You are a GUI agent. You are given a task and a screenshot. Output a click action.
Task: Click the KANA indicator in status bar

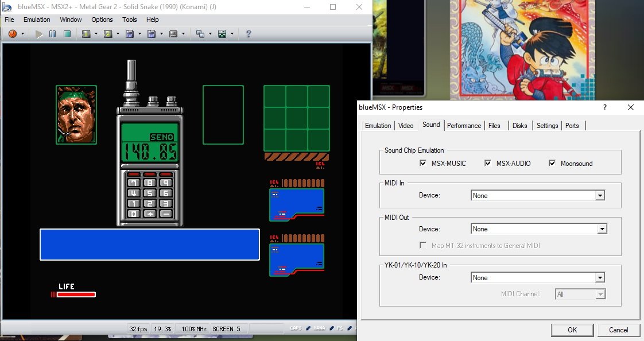[x=319, y=328]
